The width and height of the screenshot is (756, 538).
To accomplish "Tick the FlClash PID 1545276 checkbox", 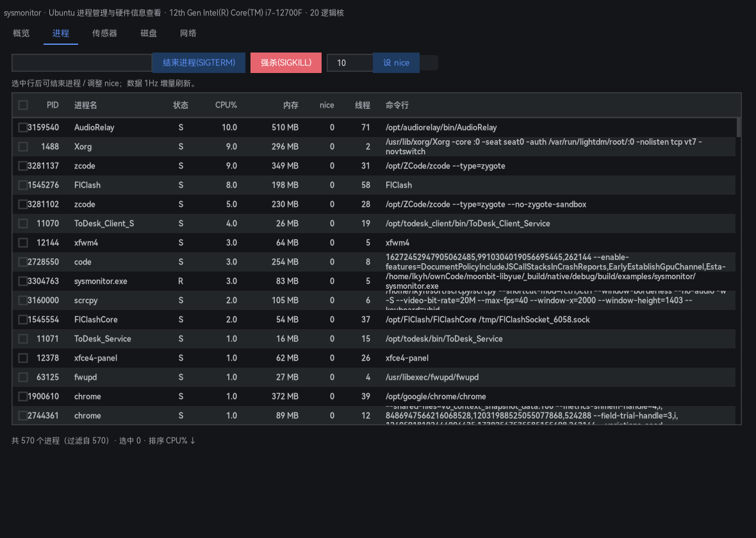I will 22,185.
